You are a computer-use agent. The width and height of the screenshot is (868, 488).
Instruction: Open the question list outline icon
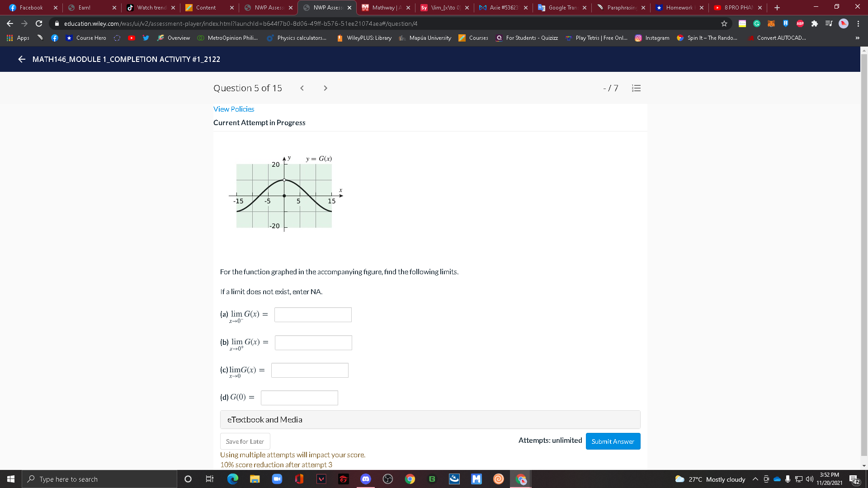[x=636, y=88]
